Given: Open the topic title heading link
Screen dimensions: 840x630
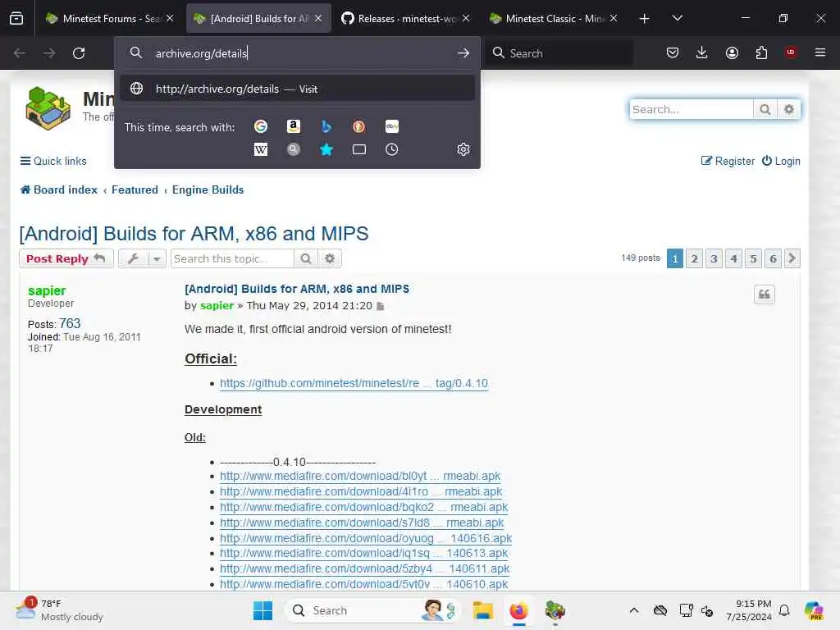Looking at the screenshot, I should pos(194,234).
